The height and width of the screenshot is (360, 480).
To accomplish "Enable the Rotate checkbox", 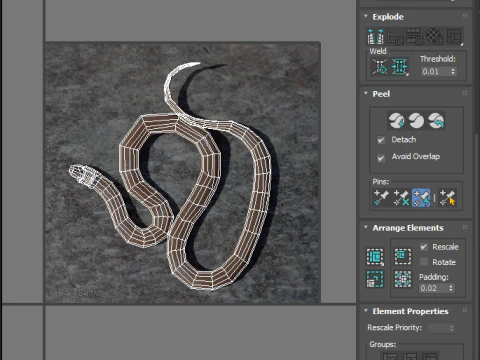I will coord(424,262).
